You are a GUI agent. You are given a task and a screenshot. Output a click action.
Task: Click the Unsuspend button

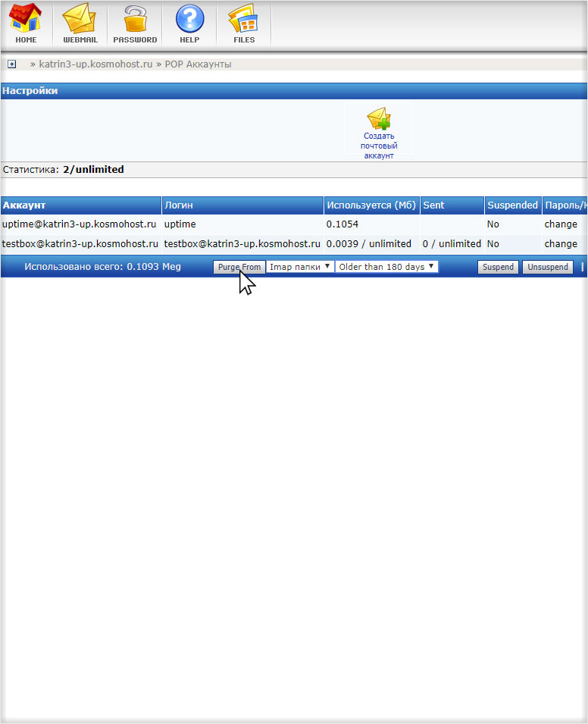click(x=548, y=267)
